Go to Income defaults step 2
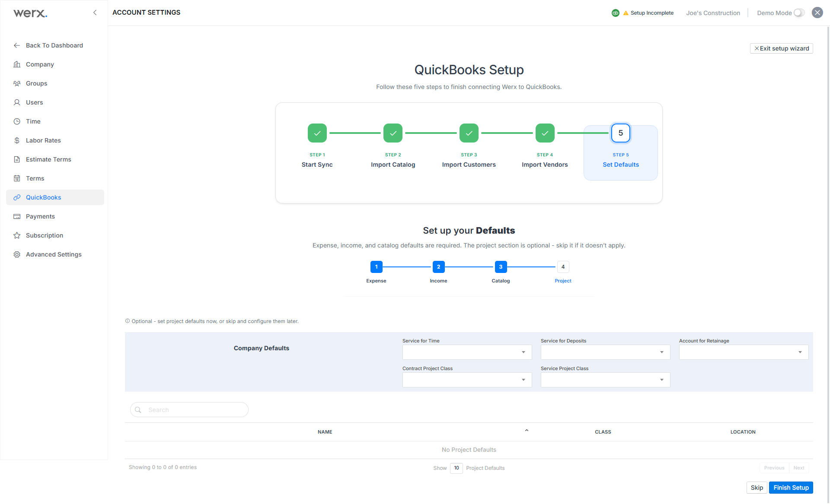Image resolution: width=830 pixels, height=504 pixels. 439,267
